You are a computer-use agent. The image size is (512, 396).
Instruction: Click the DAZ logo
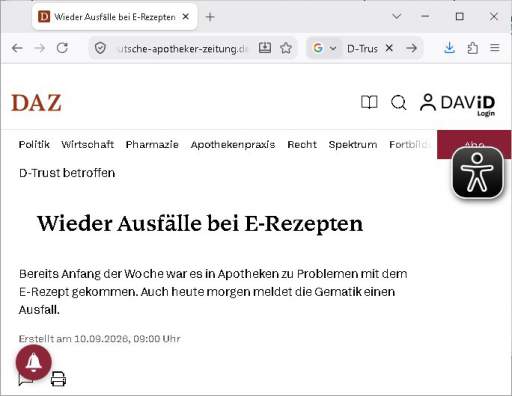pyautogui.click(x=36, y=102)
